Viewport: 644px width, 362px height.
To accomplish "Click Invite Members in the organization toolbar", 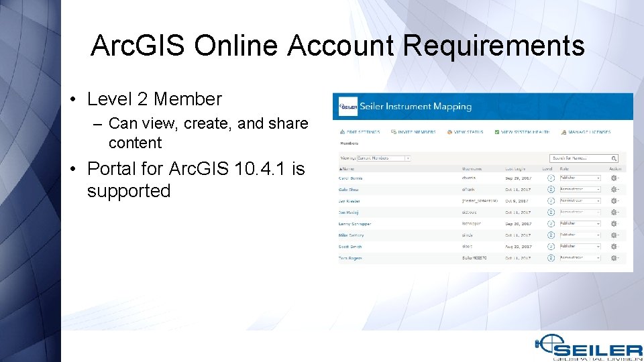I will pos(413,132).
